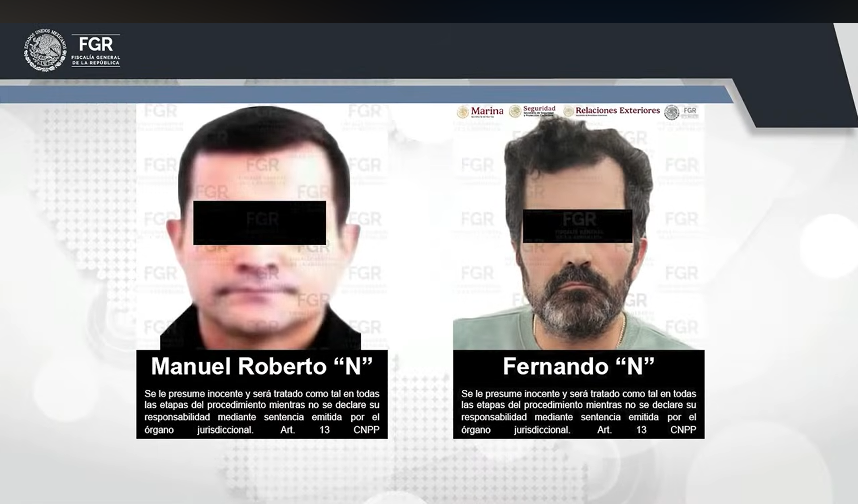858x504 pixels.
Task: Click the small FGR logo above right photo
Action: (681, 112)
